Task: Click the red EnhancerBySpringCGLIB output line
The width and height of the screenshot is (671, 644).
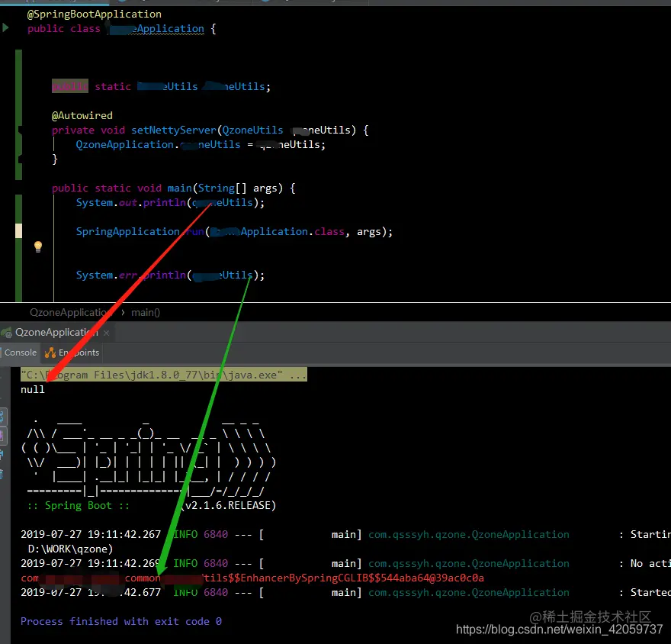Action: 252,578
